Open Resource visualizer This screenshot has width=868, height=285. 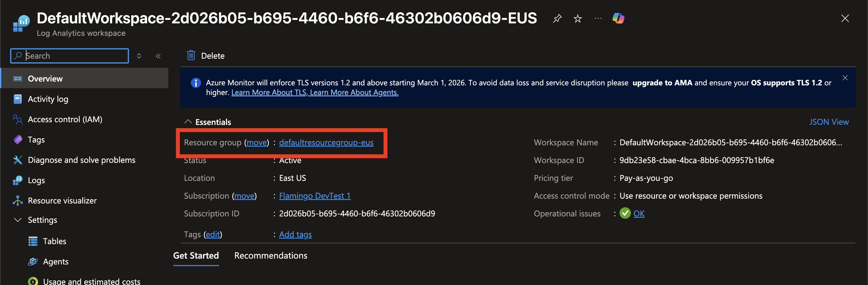click(x=62, y=200)
